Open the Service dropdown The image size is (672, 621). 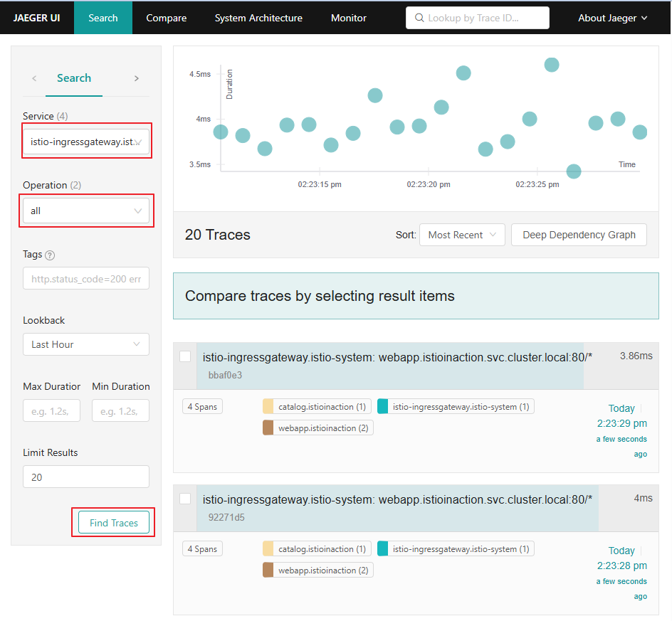tap(86, 142)
